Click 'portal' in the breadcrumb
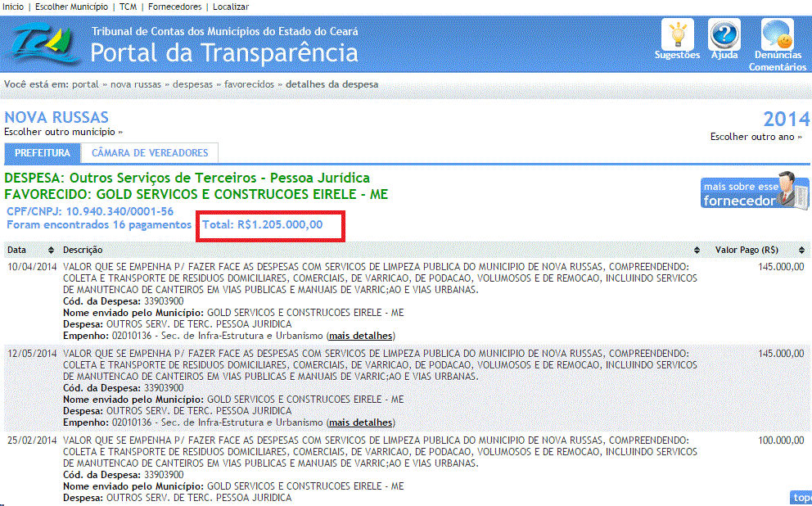 click(x=85, y=84)
